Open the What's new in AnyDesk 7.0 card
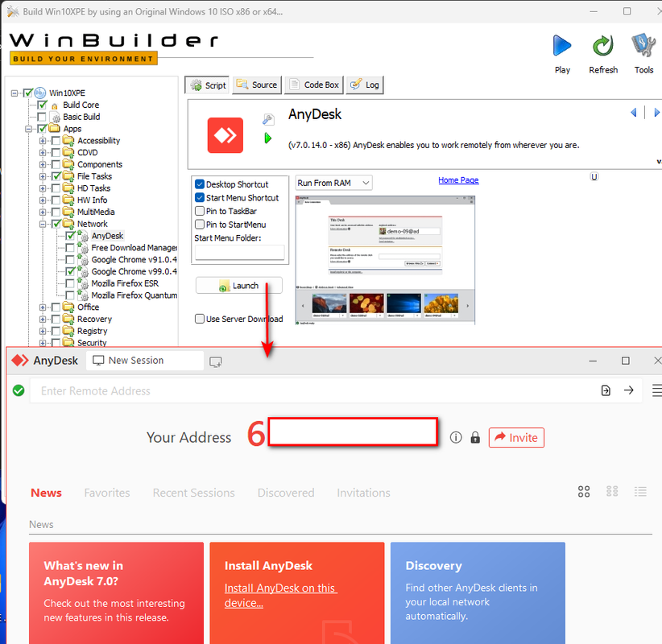 click(116, 593)
